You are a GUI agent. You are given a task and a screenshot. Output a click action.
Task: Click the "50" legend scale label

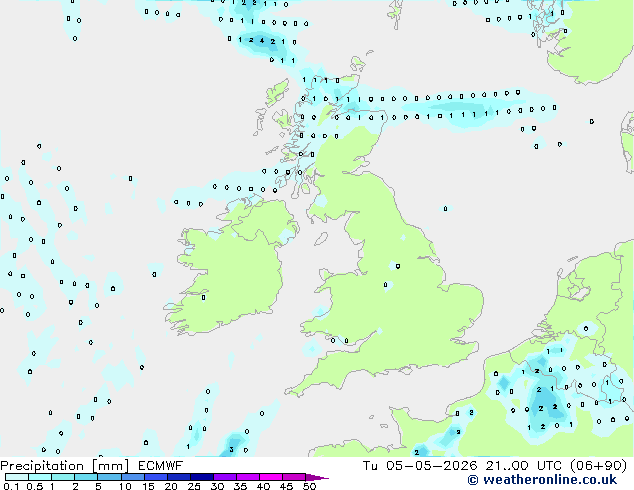point(309,486)
